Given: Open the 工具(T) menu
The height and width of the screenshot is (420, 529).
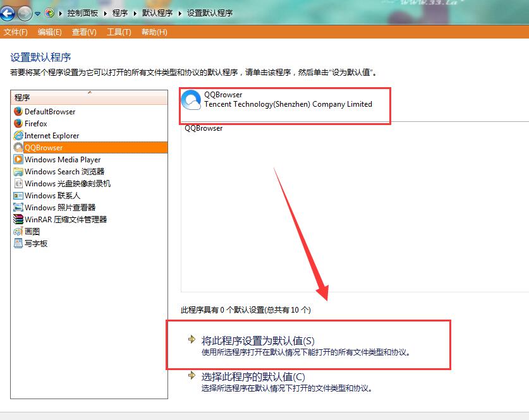Looking at the screenshot, I should [x=119, y=32].
